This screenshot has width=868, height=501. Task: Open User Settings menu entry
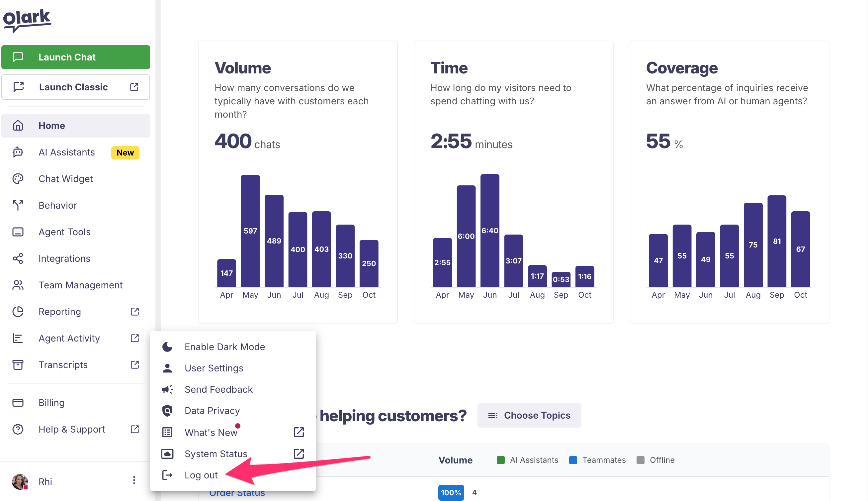pyautogui.click(x=214, y=368)
